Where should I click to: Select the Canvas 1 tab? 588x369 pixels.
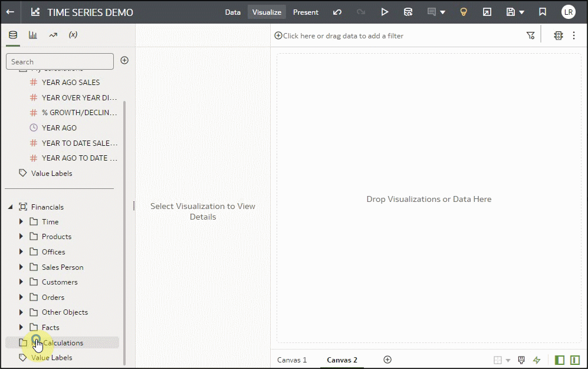click(292, 360)
